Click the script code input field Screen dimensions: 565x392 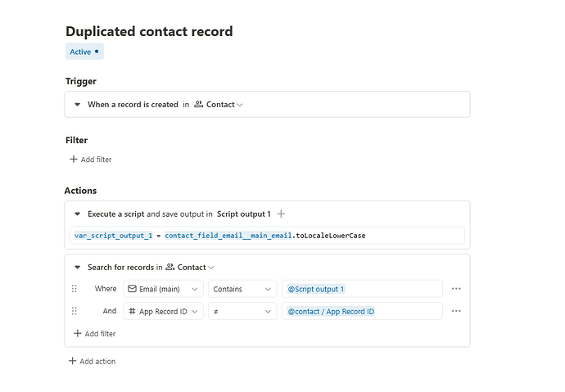pos(267,236)
